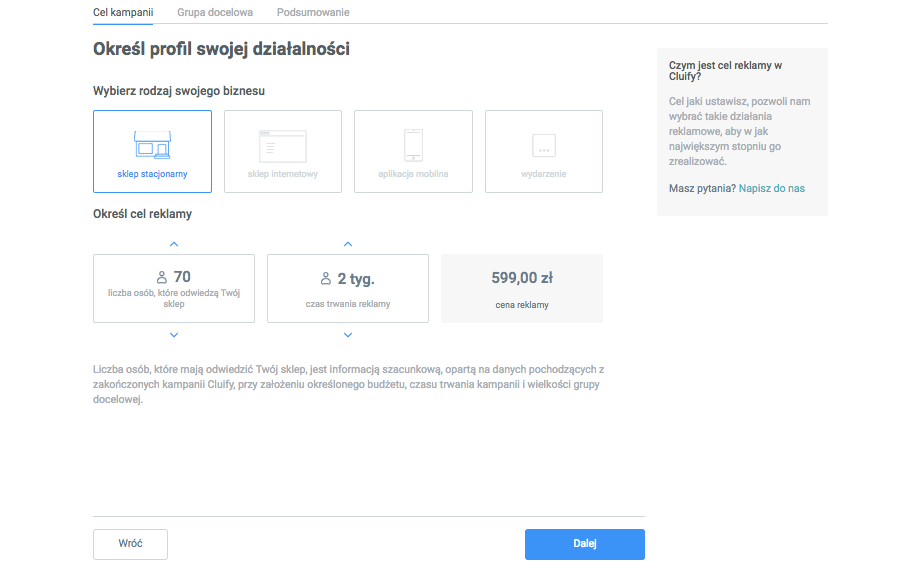
Task: Click the 599,00 zł price box
Action: coord(522,288)
